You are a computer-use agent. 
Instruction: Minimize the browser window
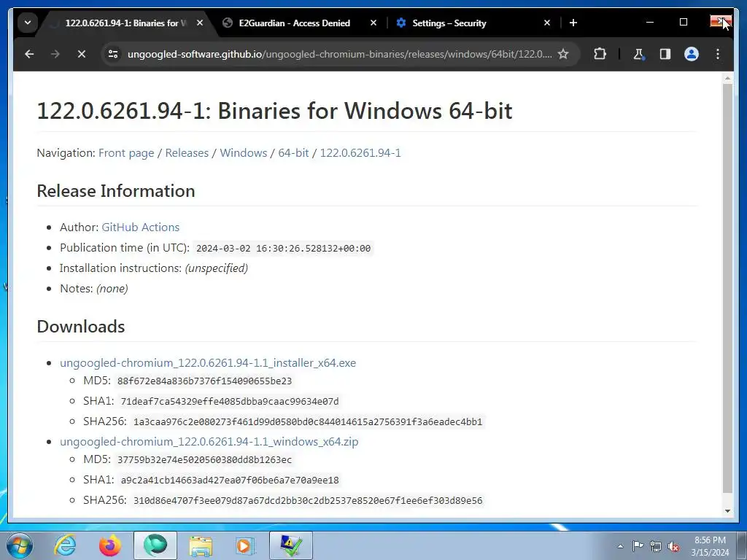coord(650,22)
